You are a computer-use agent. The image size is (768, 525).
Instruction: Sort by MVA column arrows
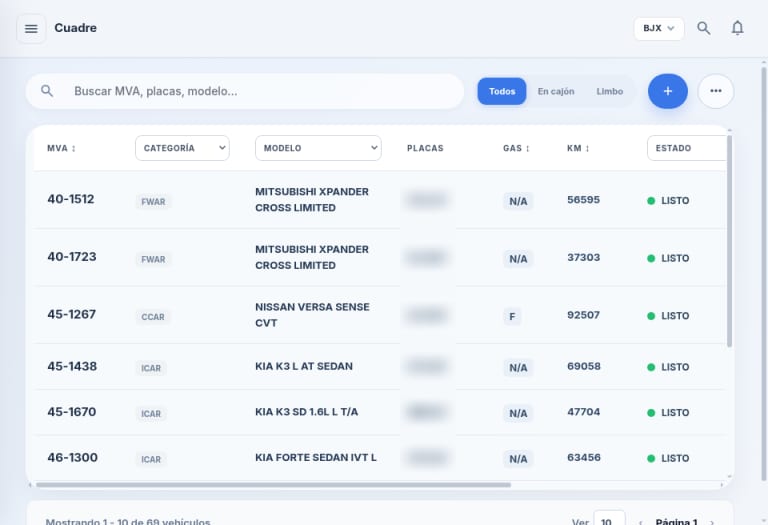[x=74, y=148]
